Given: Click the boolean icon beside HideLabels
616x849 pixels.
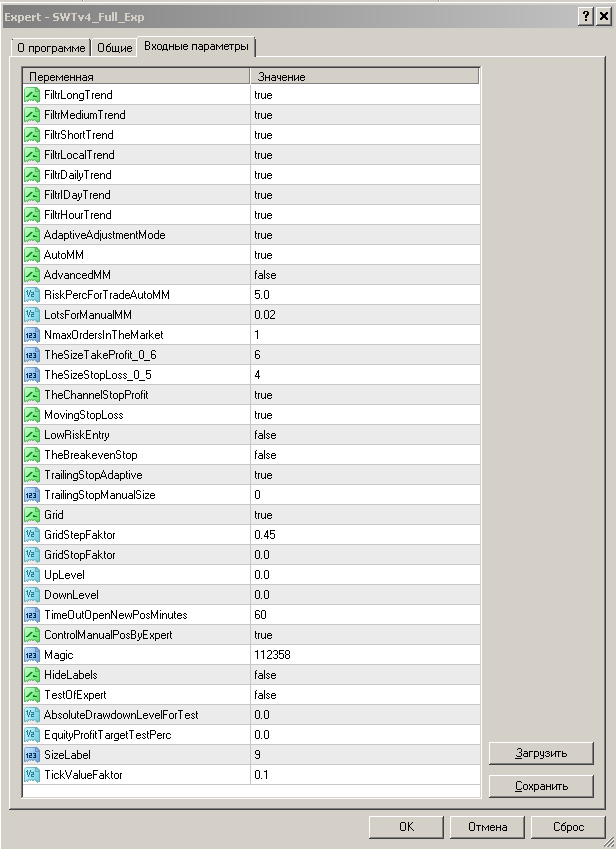Looking at the screenshot, I should (32, 675).
